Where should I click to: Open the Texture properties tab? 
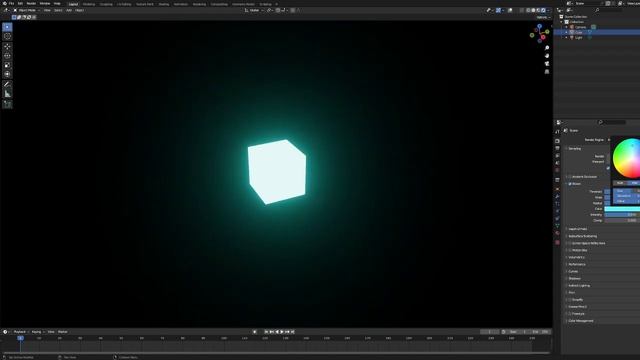tap(558, 242)
